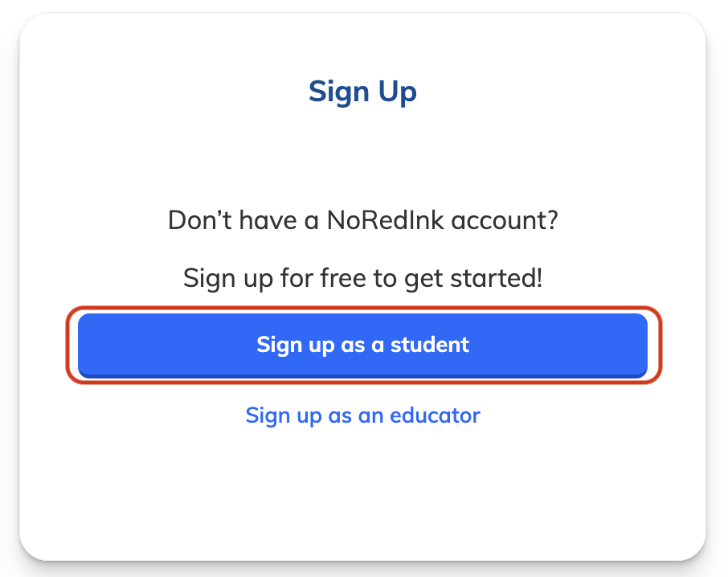
Task: Click 'Don't have a NoRedInk account?' text
Action: 362,219
